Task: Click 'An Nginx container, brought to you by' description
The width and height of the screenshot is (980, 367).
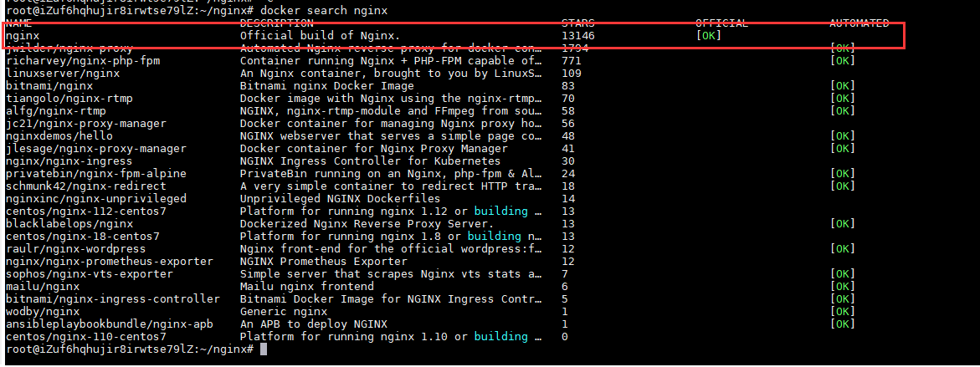Action: (x=392, y=73)
